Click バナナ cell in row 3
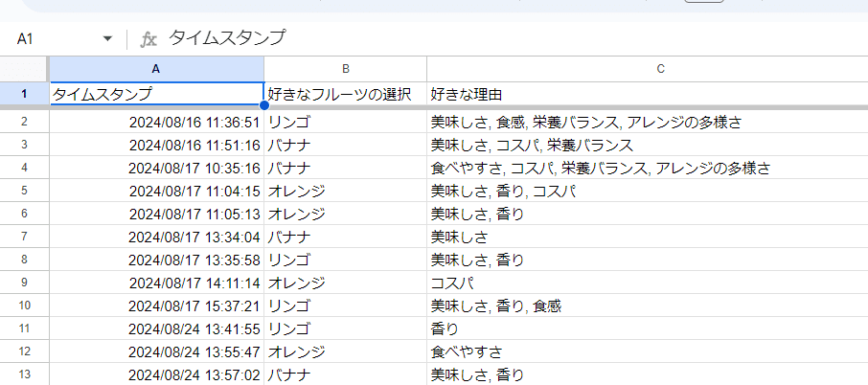 tap(346, 145)
